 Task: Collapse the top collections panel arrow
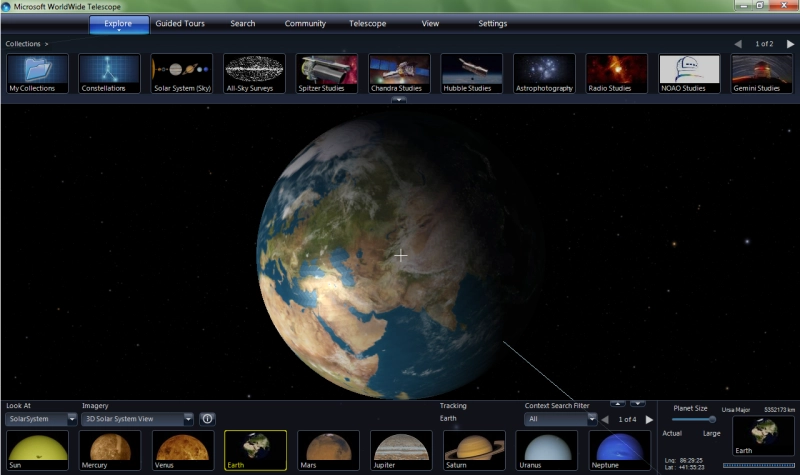(x=399, y=100)
